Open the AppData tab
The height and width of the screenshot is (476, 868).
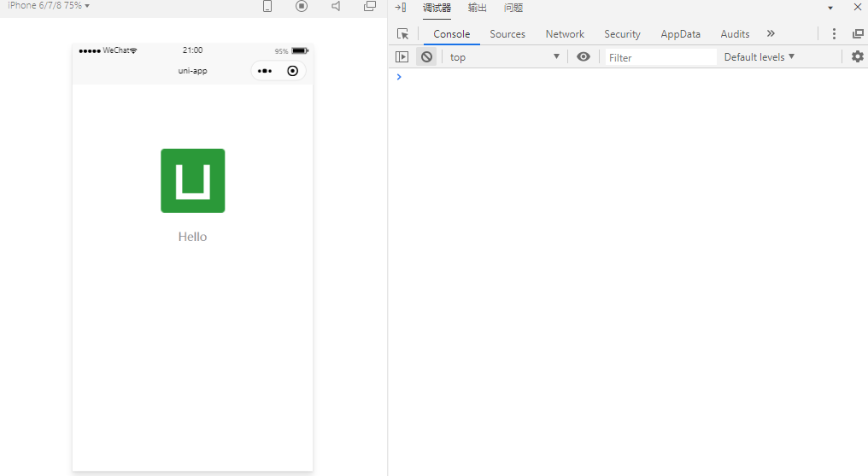pyautogui.click(x=680, y=34)
